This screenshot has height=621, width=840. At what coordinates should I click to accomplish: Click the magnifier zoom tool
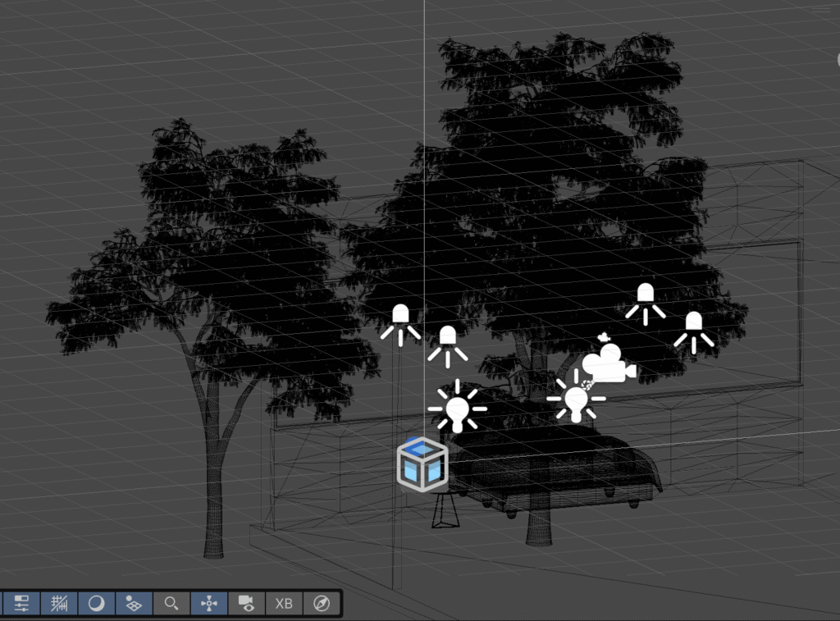[171, 604]
